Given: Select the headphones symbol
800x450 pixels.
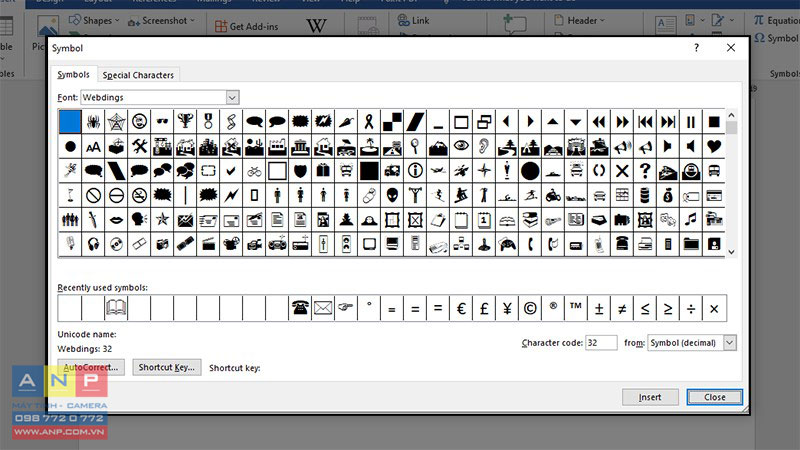Looking at the screenshot, I should (x=93, y=244).
